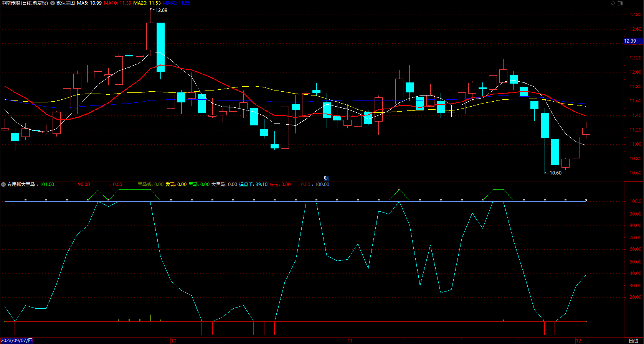Click the MA20: 11.53 legend value
Image resolution: width=644 pixels, height=344 pixels.
coord(147,3)
